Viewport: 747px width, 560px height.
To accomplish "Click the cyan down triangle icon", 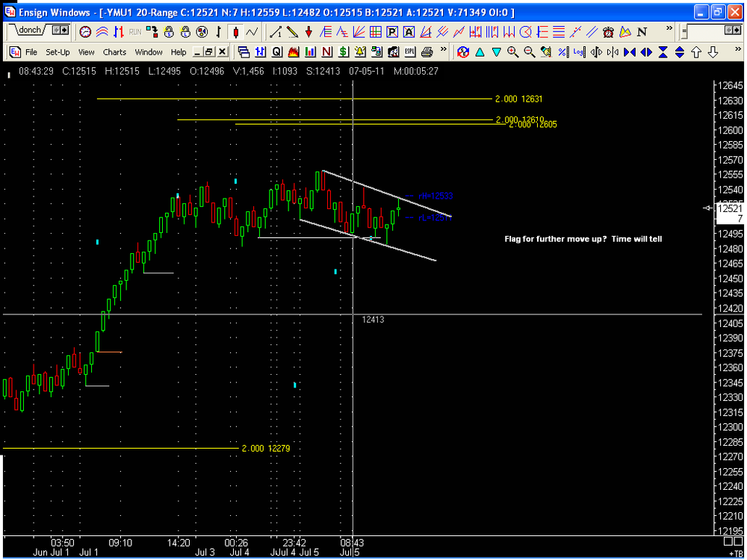I will pos(497,52).
